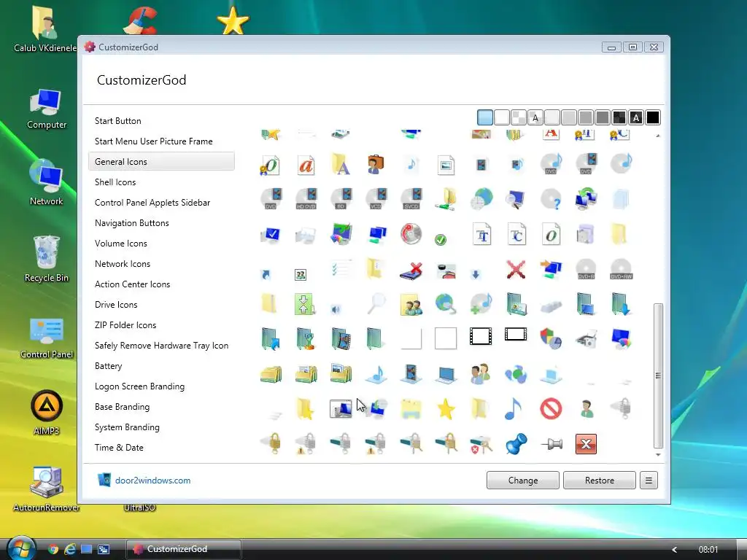Select the gray horizontal pushpin icon
747x560 pixels.
click(x=551, y=444)
